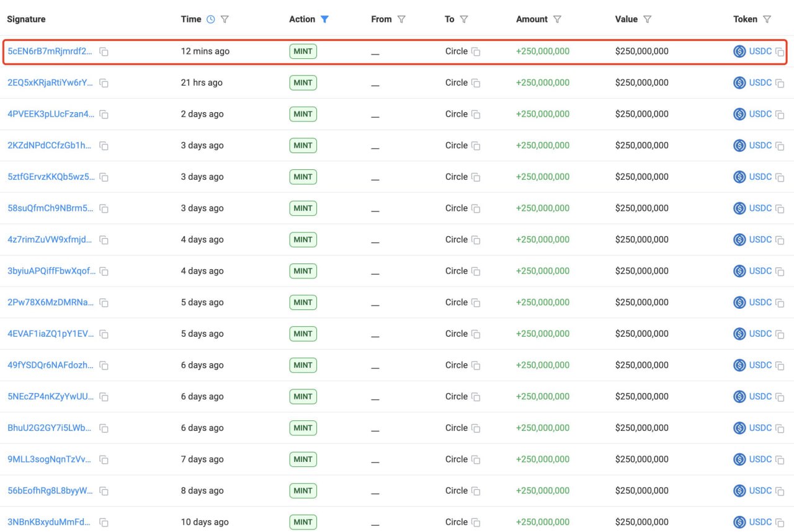Copy signature 3byiuAPQiffFbwXqof

pos(104,272)
